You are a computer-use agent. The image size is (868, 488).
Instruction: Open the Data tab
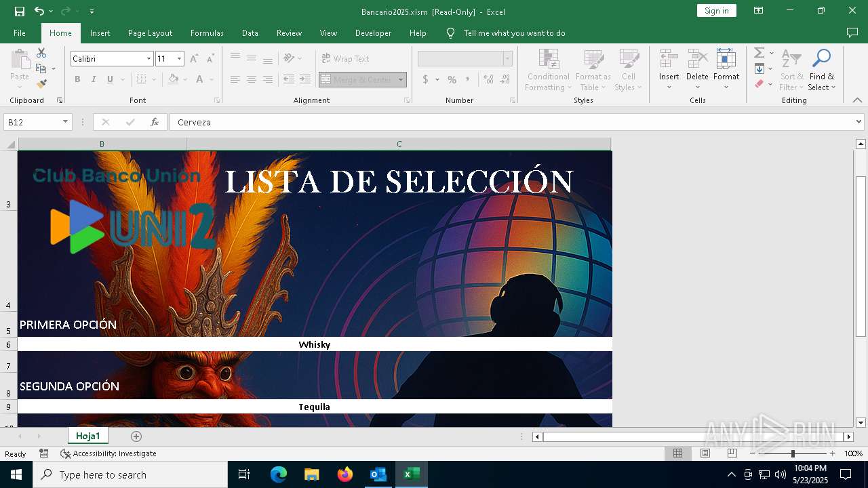tap(250, 33)
